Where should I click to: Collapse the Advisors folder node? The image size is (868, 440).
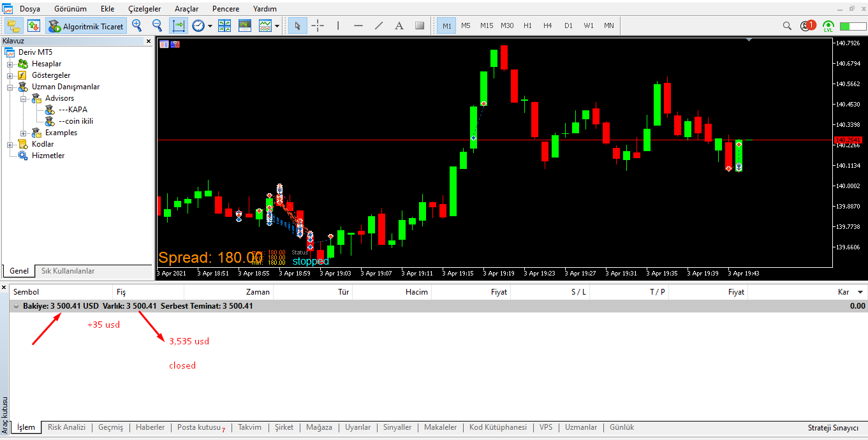tap(24, 98)
